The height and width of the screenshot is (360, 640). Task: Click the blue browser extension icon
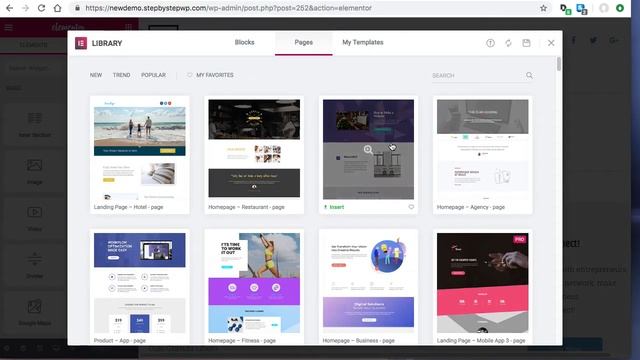point(582,9)
